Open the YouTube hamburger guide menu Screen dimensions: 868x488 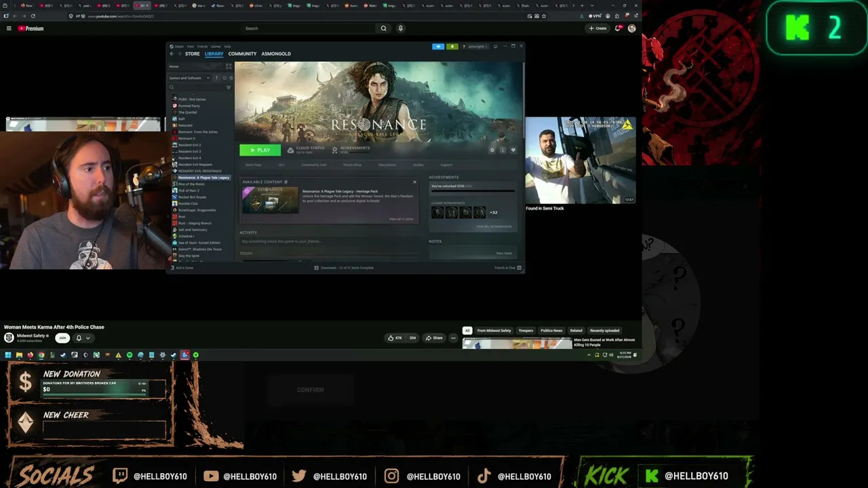click(9, 28)
